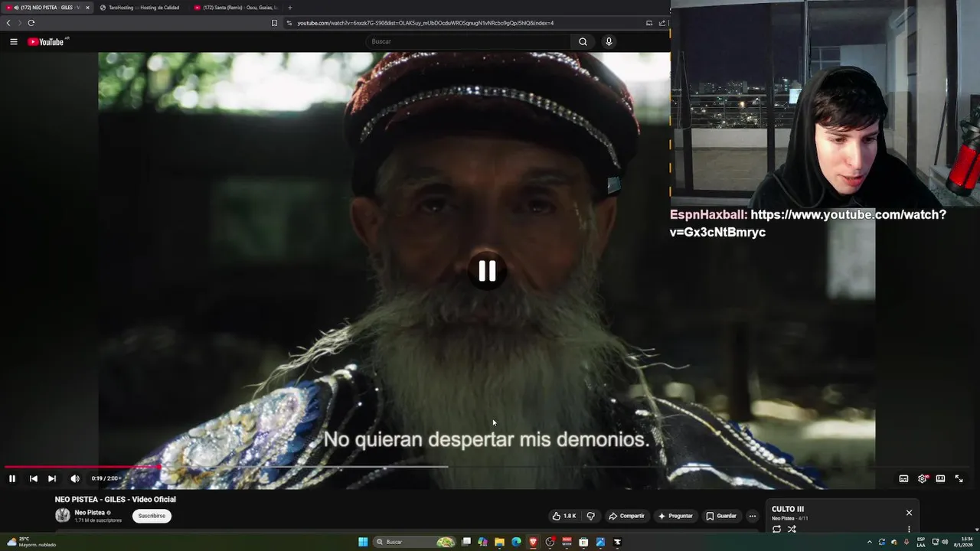
Task: Click the player time display 0:19 / 2:00
Action: point(105,478)
